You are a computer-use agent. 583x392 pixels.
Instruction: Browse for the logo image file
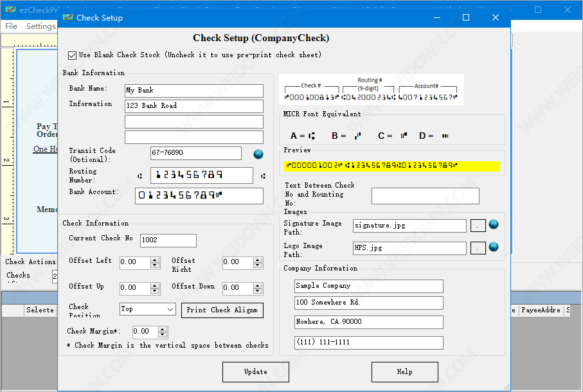pyautogui.click(x=478, y=248)
